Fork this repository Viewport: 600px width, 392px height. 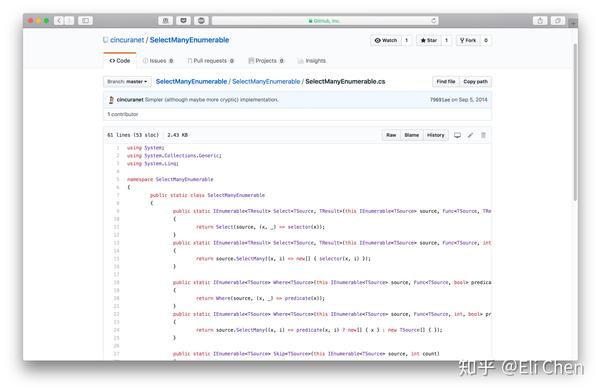coord(468,40)
